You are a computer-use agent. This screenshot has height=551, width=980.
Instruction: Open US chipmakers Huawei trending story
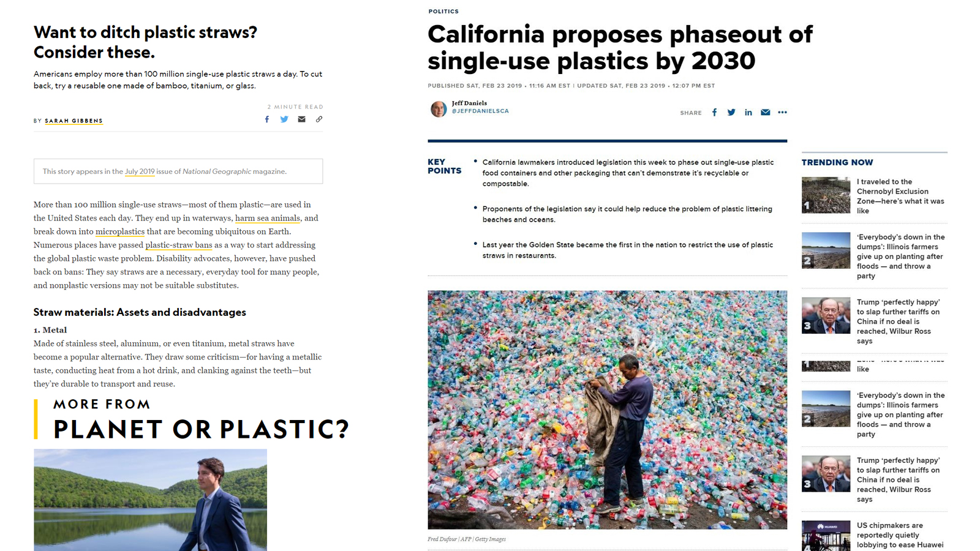click(900, 534)
